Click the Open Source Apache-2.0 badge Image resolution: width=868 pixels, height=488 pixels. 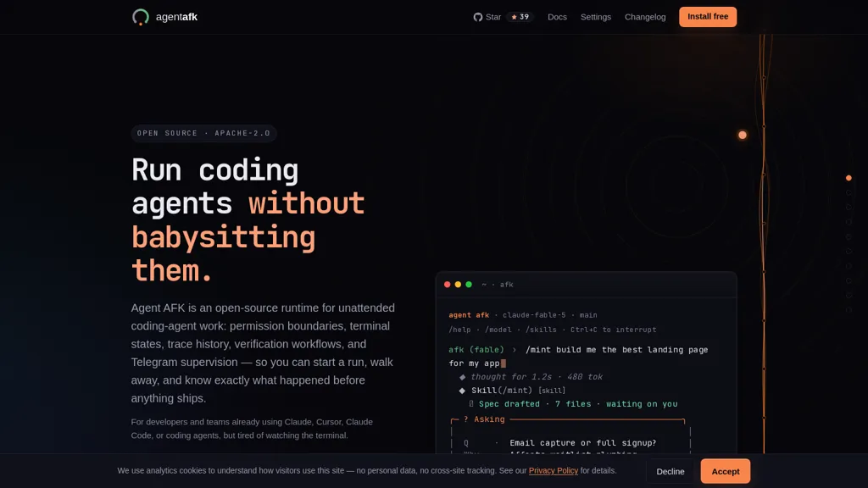203,133
